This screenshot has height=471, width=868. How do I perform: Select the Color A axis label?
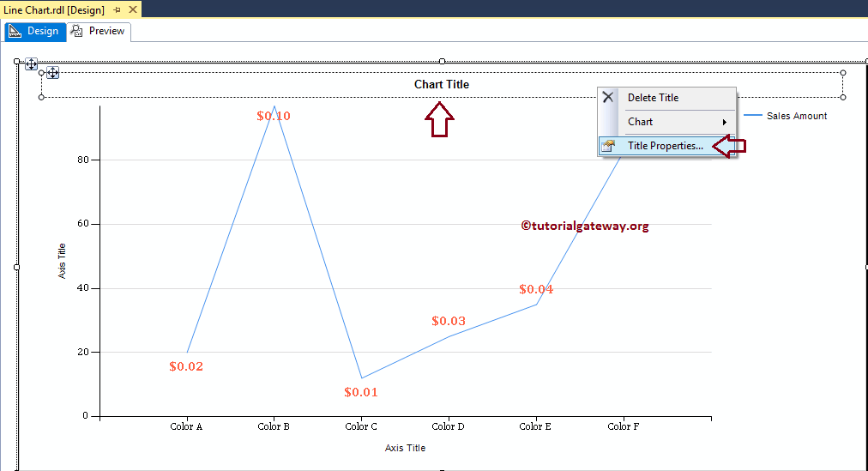(x=186, y=426)
